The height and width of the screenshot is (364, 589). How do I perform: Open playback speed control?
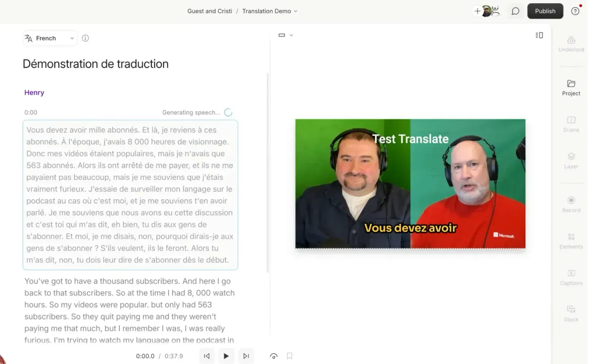pyautogui.click(x=273, y=356)
